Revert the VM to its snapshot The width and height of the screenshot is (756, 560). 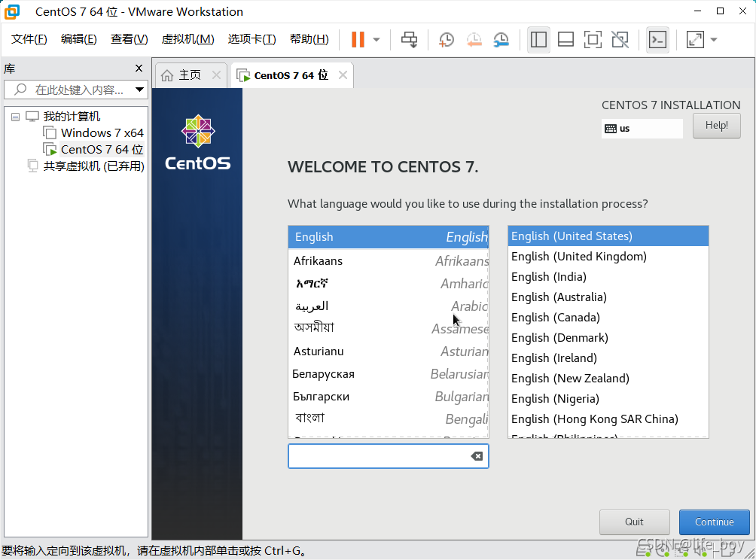[x=474, y=40]
